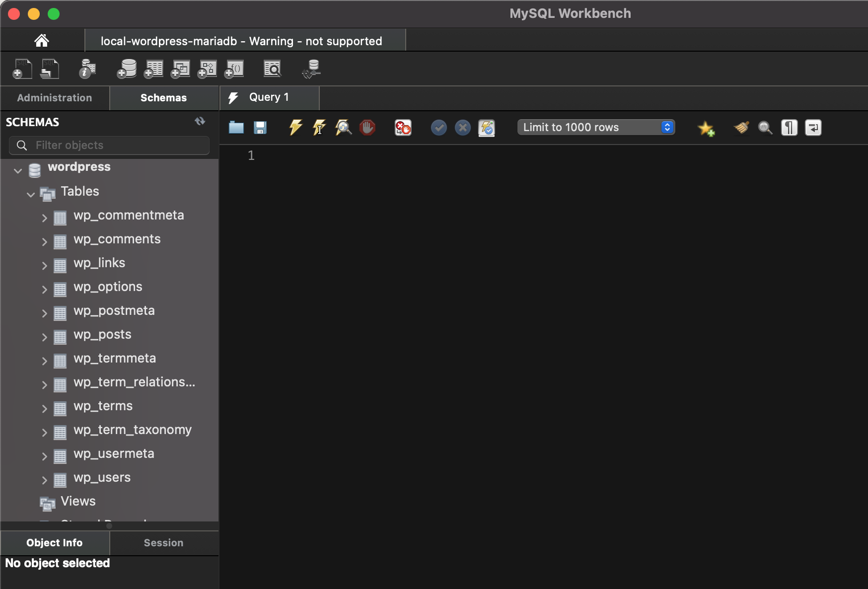The image size is (868, 589).
Task: Expand the wp_posts table node
Action: pos(44,337)
